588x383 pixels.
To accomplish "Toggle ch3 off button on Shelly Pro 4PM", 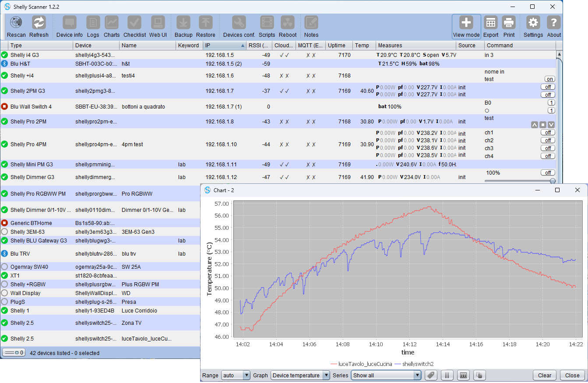I will [548, 148].
